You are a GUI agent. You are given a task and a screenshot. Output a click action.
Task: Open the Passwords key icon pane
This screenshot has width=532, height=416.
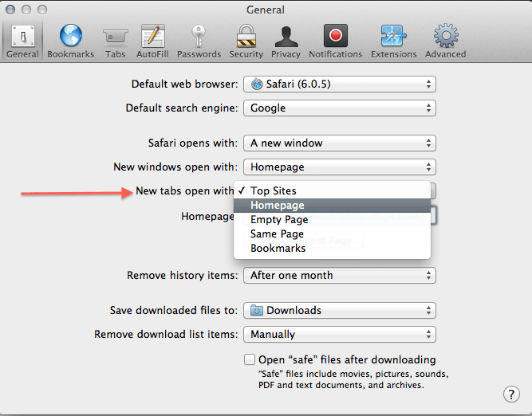click(199, 41)
